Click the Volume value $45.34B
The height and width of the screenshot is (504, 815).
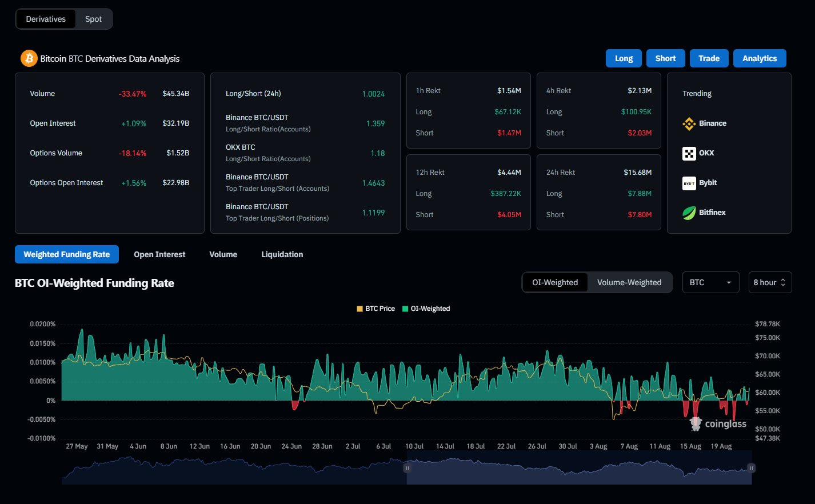[x=175, y=94]
